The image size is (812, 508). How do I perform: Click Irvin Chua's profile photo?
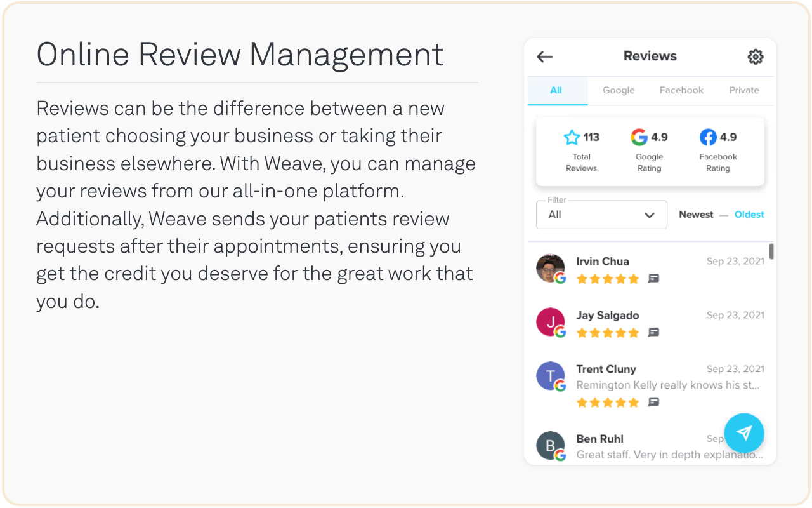pos(549,268)
